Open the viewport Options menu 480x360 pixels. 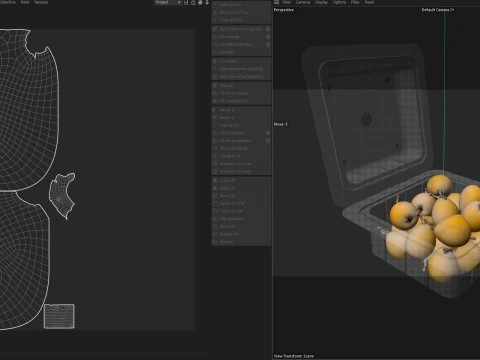coord(339,2)
